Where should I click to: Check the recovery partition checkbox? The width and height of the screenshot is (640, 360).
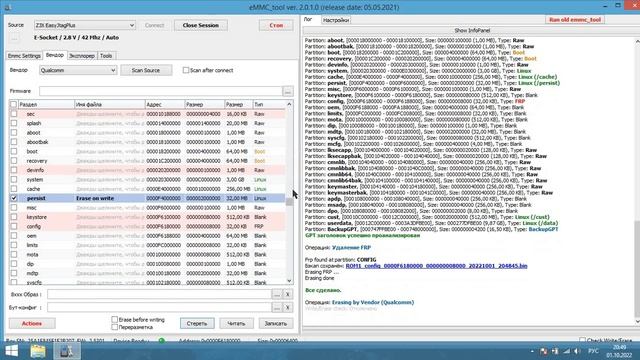point(14,161)
